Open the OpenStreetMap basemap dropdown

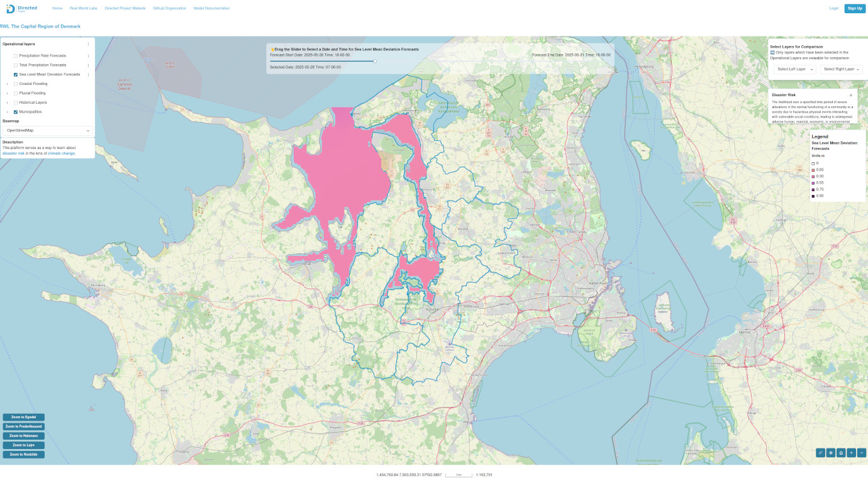47,131
